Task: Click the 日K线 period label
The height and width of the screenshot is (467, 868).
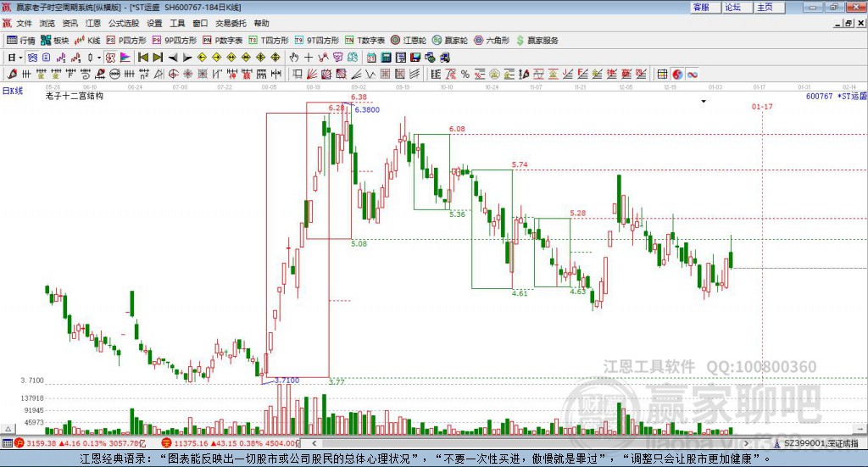Action: point(13,91)
